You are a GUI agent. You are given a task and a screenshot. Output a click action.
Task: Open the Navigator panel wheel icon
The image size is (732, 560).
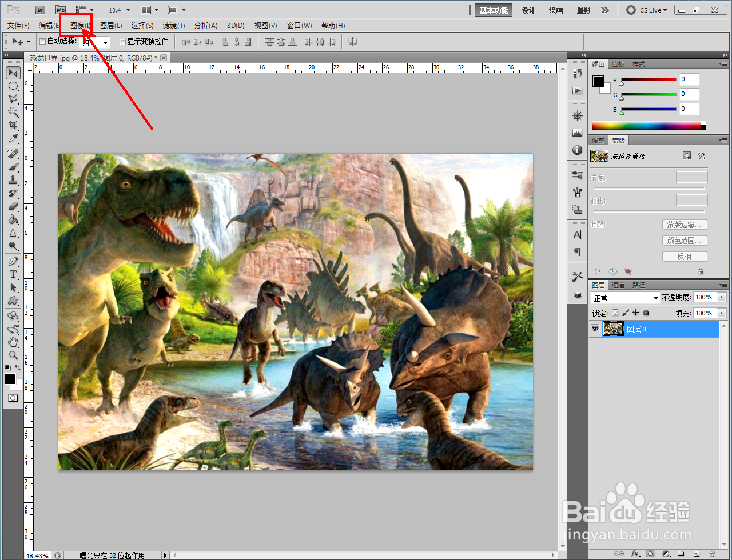click(578, 116)
